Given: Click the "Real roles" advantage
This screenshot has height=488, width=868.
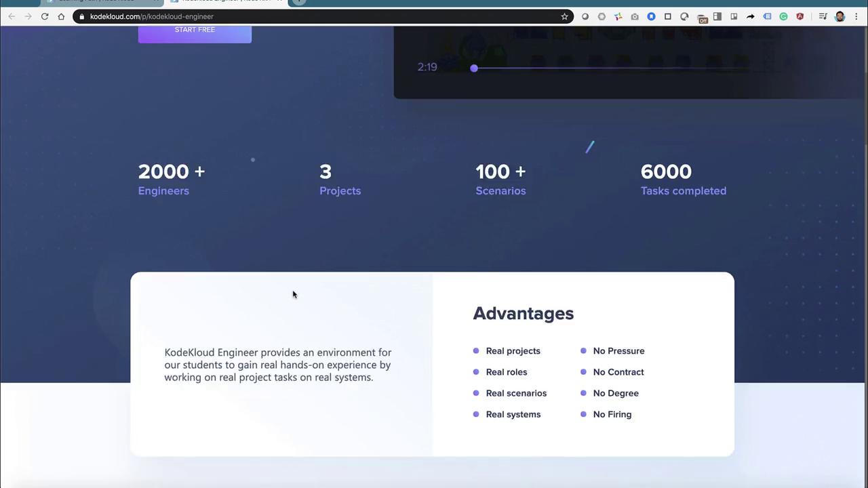Looking at the screenshot, I should tap(507, 371).
